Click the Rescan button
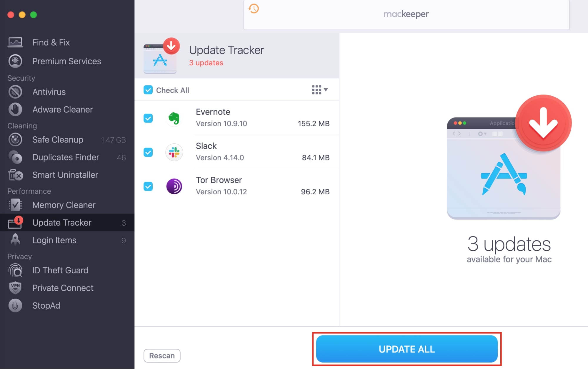Image resolution: width=588 pixels, height=369 pixels. point(161,355)
